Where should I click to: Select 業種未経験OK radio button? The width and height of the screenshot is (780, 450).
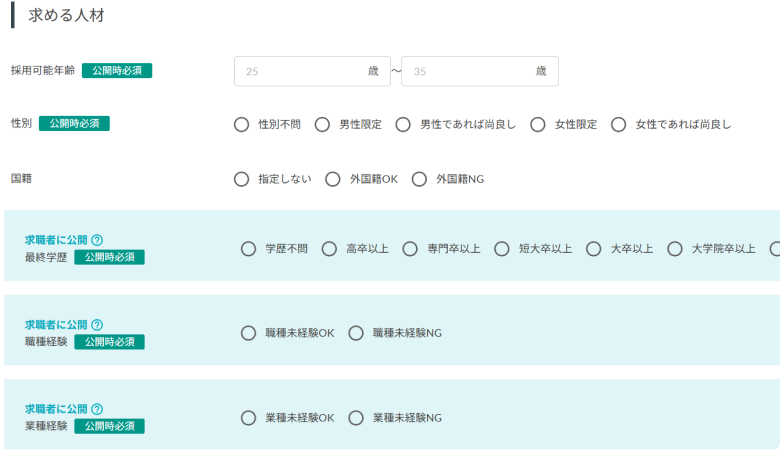pos(249,418)
